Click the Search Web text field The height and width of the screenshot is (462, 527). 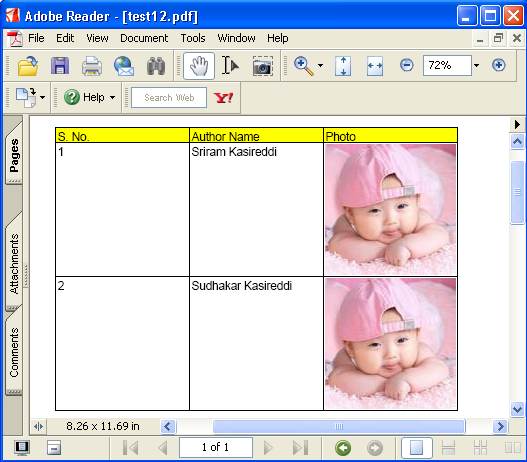coord(169,98)
